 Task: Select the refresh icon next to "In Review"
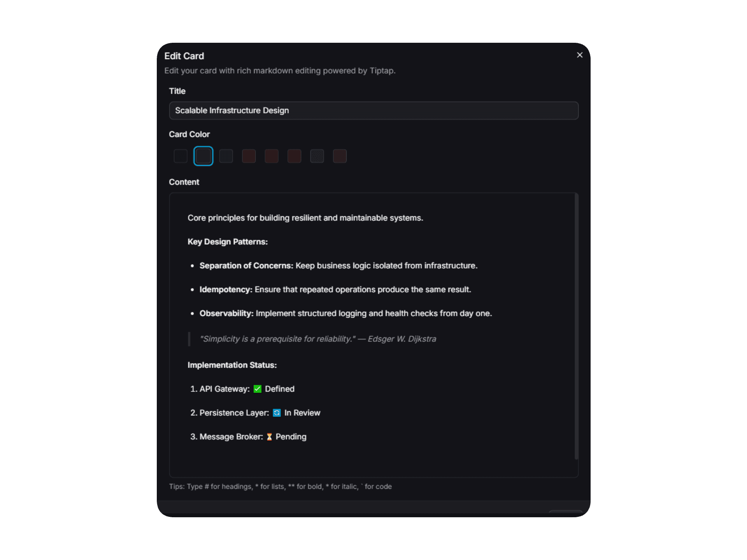[x=277, y=413]
